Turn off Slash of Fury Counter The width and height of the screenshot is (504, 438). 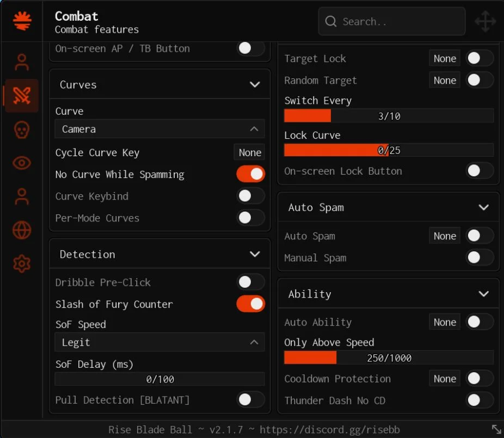(x=251, y=304)
